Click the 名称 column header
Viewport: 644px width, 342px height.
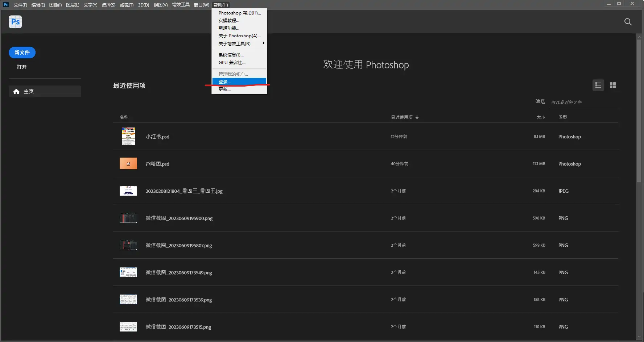click(x=124, y=117)
